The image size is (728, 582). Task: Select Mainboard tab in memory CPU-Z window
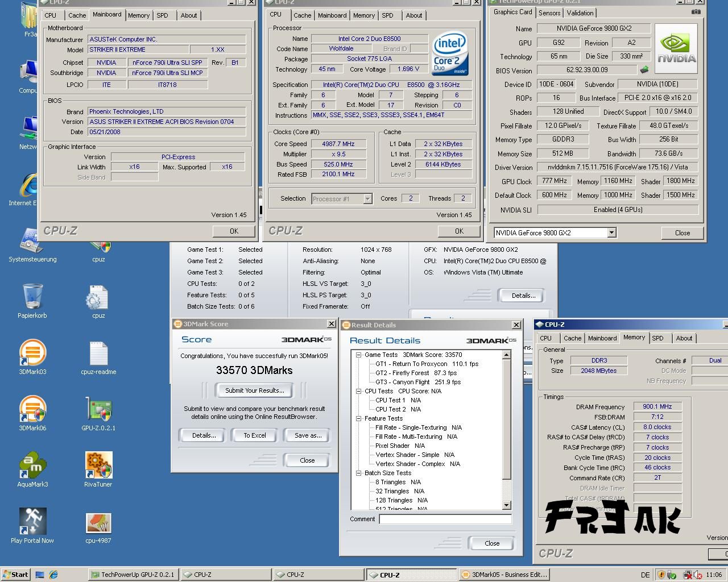tap(602, 338)
